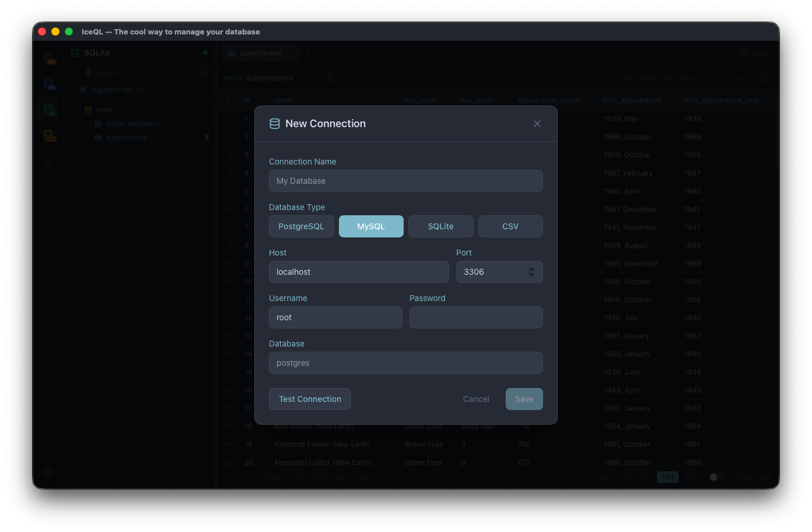Select PostgreSQL database type
812x532 pixels.
302,226
